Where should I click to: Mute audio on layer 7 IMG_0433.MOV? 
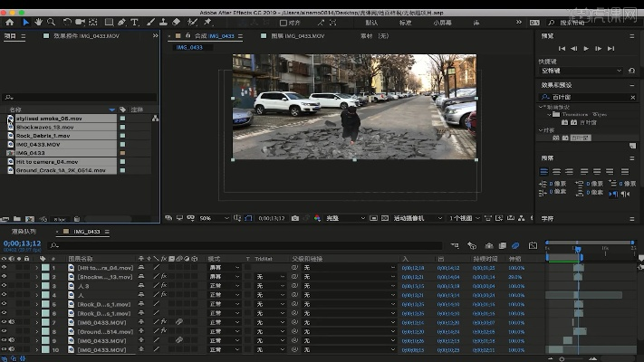point(12,322)
